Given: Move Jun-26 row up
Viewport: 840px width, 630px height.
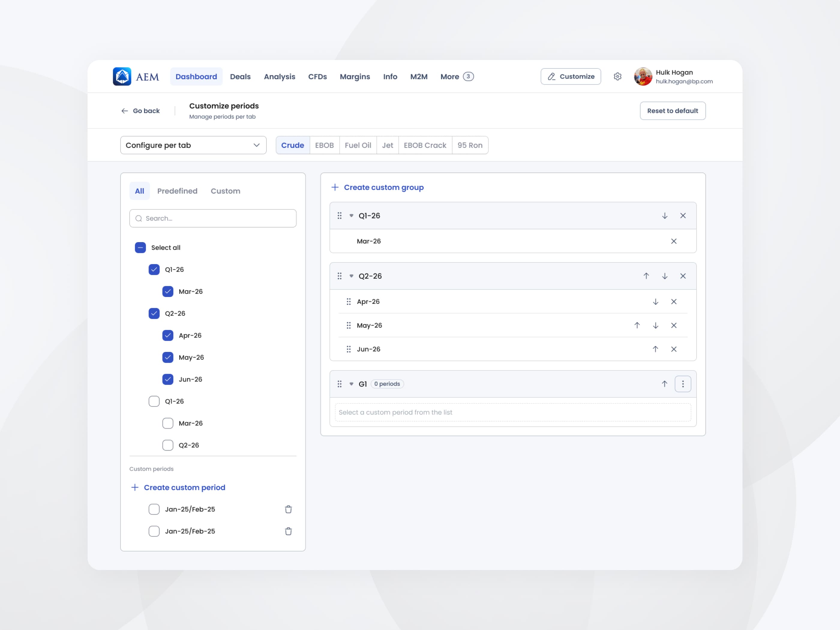Looking at the screenshot, I should 655,349.
